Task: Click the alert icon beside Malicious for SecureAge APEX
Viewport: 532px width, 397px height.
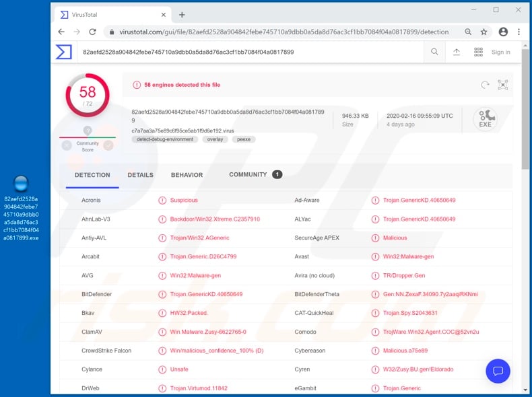Action: coord(375,238)
